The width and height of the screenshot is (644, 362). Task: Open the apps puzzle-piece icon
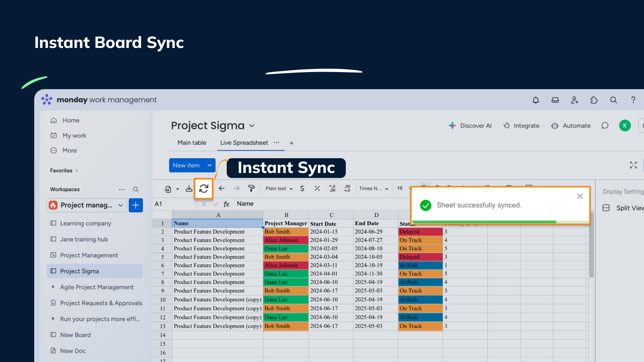pyautogui.click(x=594, y=100)
